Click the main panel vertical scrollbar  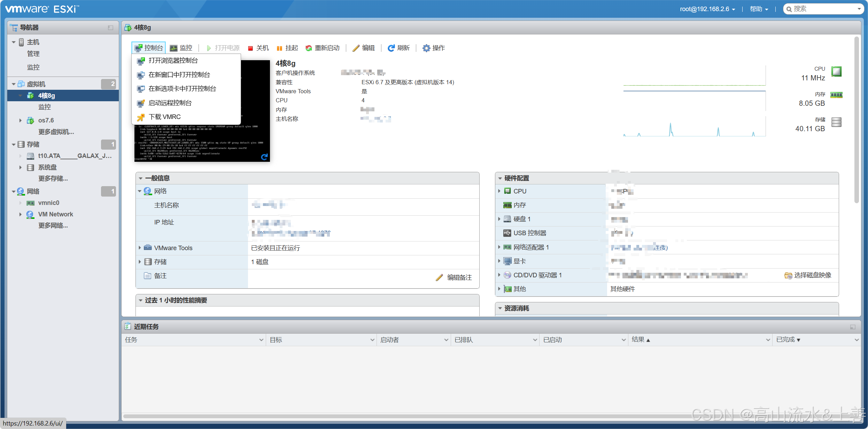(857, 120)
